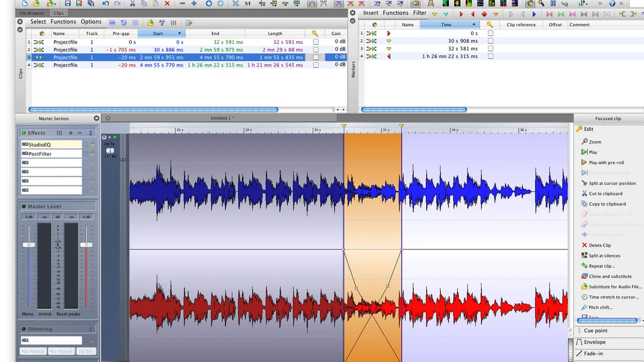Tick the lock checkbox for clip row 2
This screenshot has height=362, width=644.
coord(316,50)
